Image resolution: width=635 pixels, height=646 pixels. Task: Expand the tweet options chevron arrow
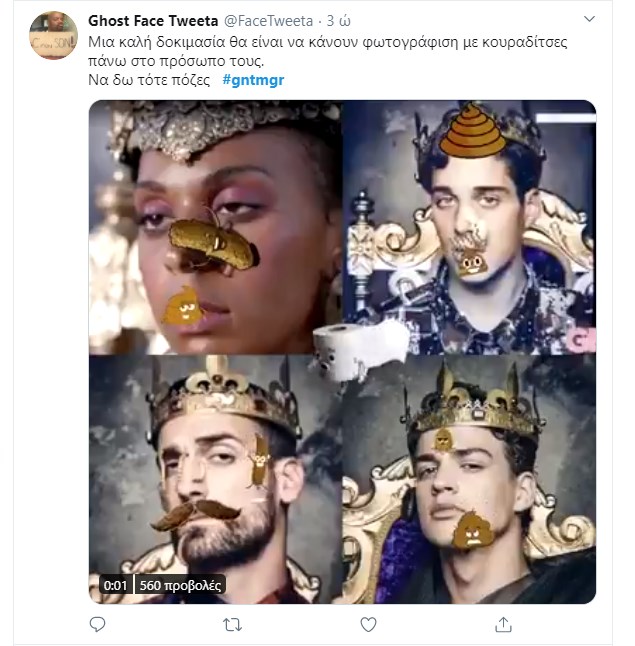coord(589,19)
